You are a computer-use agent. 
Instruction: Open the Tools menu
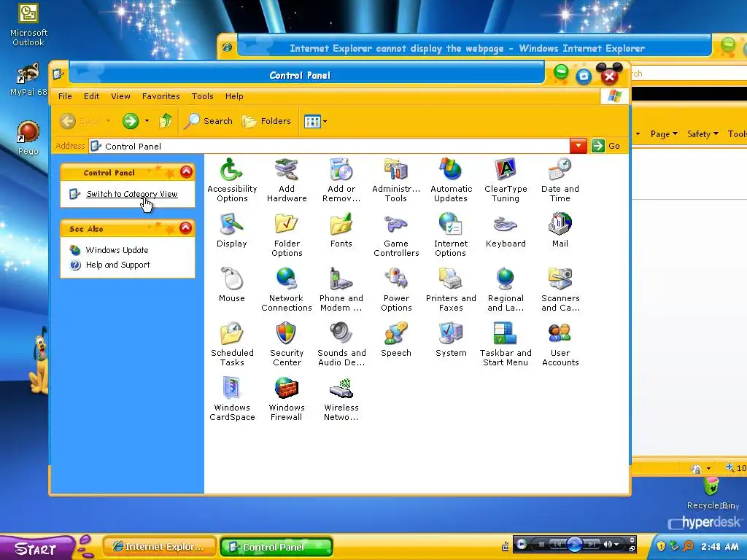(x=203, y=96)
